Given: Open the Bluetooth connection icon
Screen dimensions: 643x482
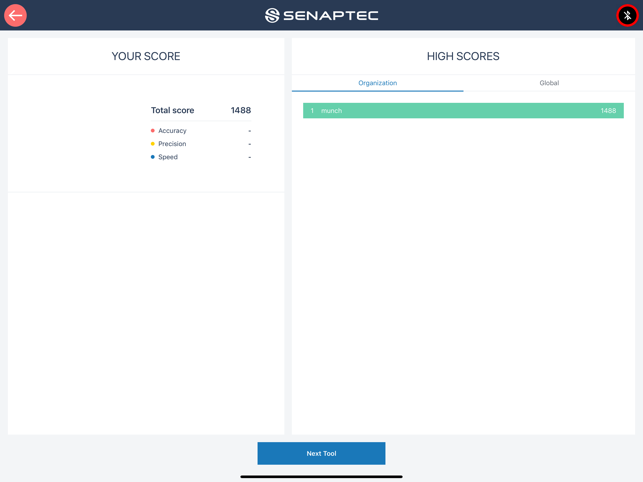Looking at the screenshot, I should click(627, 16).
